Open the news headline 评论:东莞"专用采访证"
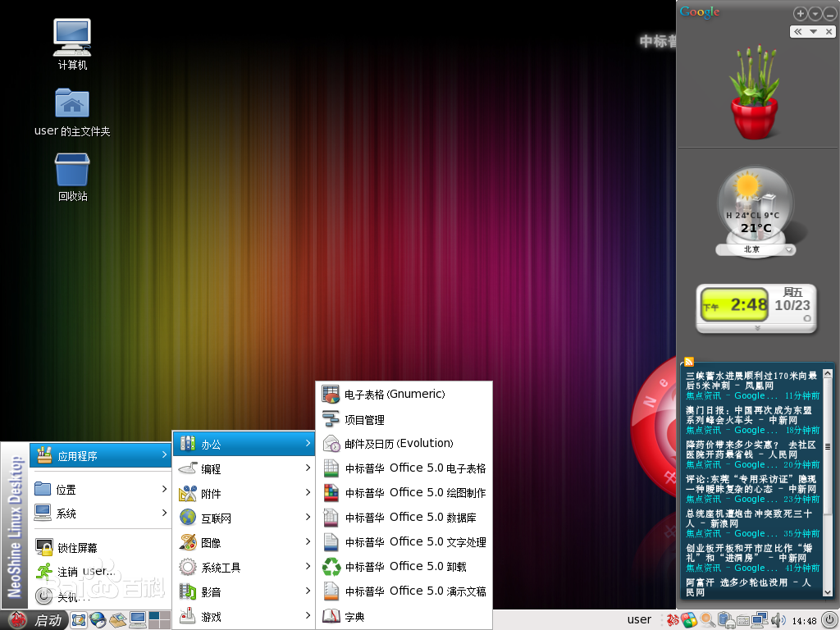Image resolution: width=840 pixels, height=630 pixels. click(x=751, y=484)
